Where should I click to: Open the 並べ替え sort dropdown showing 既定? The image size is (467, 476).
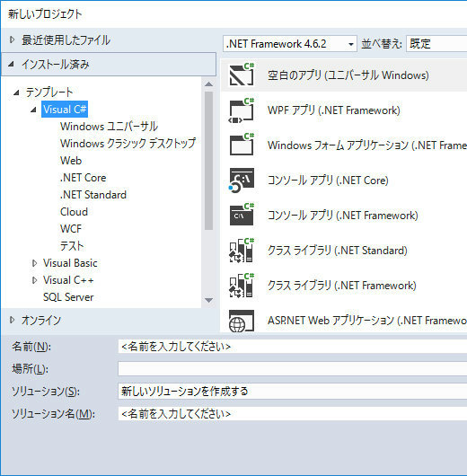[436, 44]
